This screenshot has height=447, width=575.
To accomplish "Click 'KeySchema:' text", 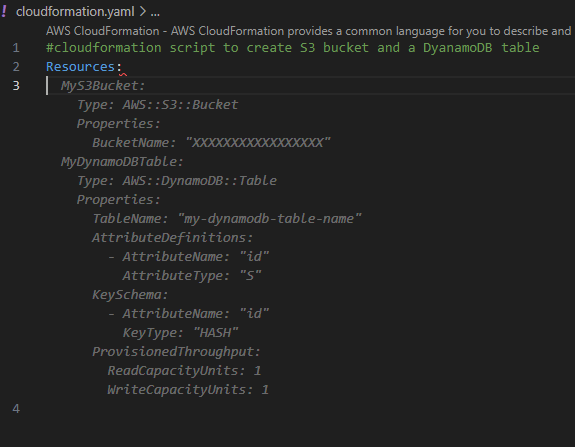I will coord(130,295).
